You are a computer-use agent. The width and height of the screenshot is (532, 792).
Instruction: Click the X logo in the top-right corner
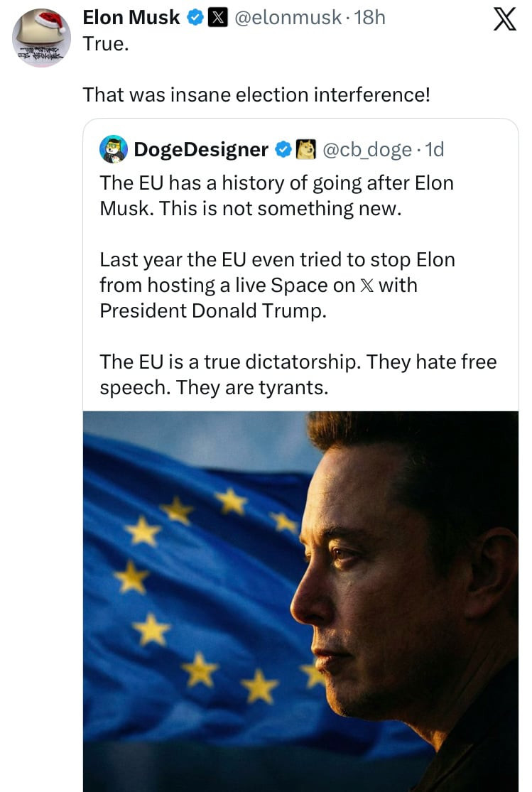(x=504, y=19)
